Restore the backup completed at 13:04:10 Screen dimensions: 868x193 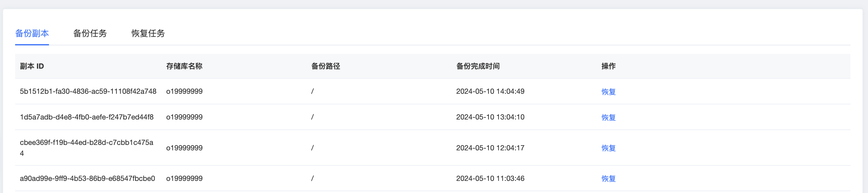[608, 117]
